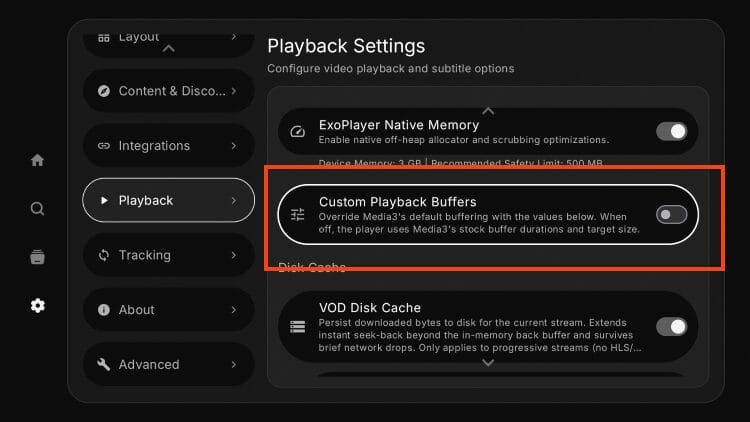Click the VOD Disk Cache storage icon
The width and height of the screenshot is (750, 422).
(298, 327)
